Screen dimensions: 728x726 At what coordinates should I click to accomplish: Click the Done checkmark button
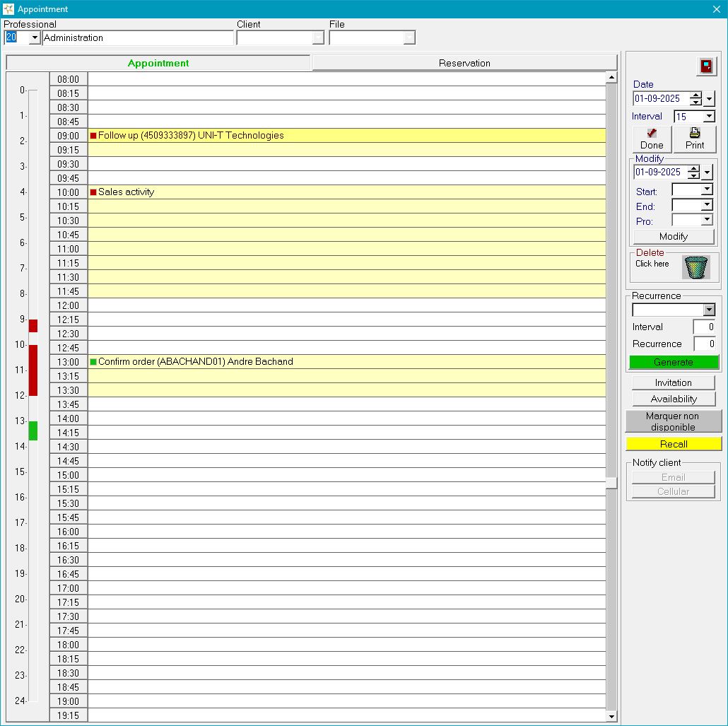coord(652,139)
